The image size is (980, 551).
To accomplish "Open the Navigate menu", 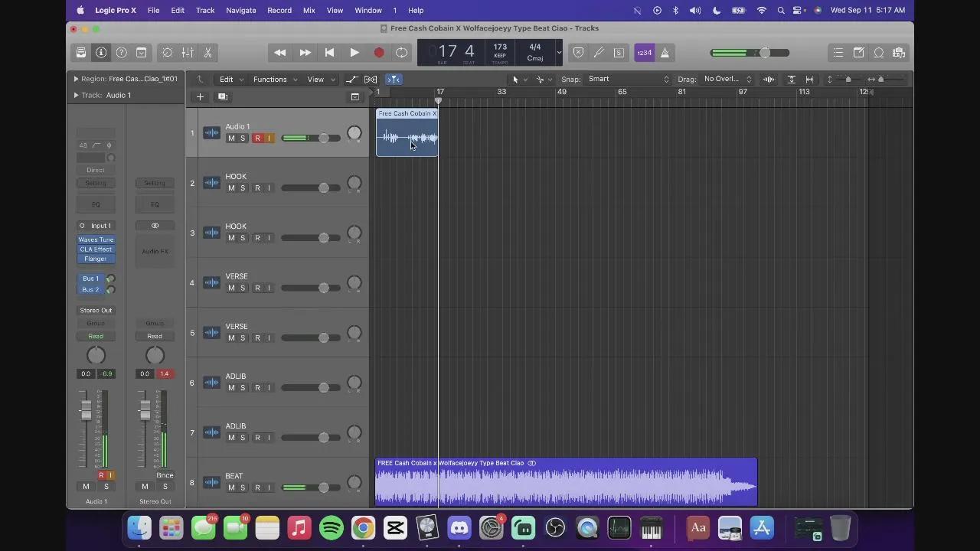I will (241, 10).
